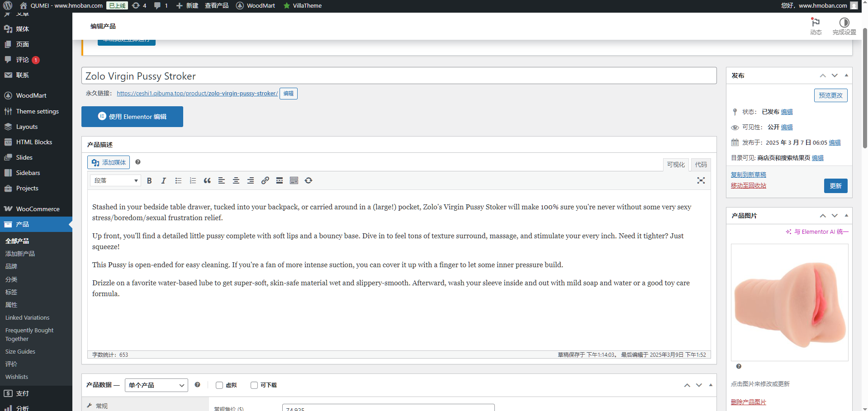Screen dimensions: 868x411
Task: Click the refresh shortcode icon in the toolbar
Action: click(x=308, y=180)
